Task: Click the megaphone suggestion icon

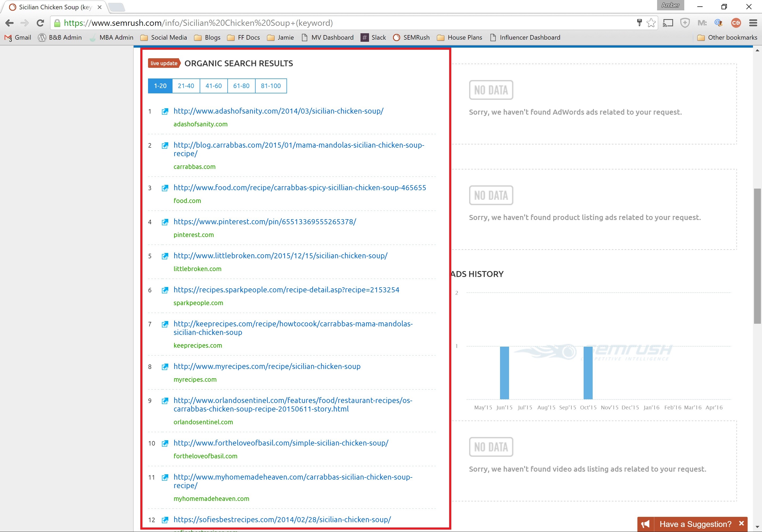Action: tap(645, 524)
